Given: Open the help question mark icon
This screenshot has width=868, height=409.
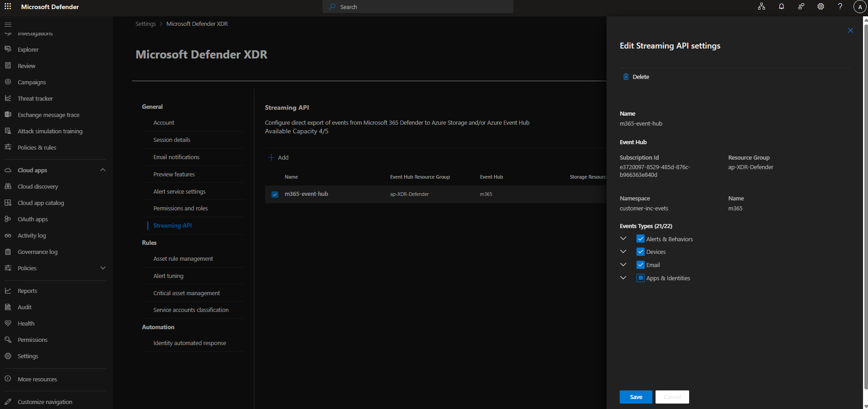Looking at the screenshot, I should click(x=840, y=6).
